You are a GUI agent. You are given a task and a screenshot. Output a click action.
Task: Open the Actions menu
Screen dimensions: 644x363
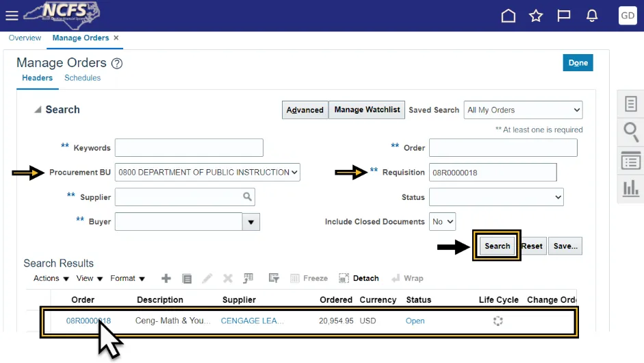coord(51,279)
